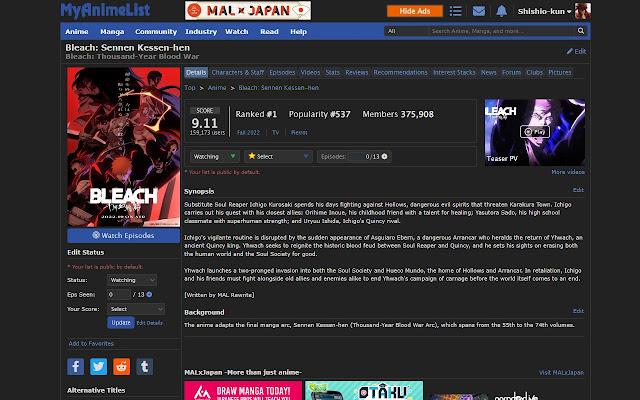
Task: Open Watch menu
Action: point(237,31)
